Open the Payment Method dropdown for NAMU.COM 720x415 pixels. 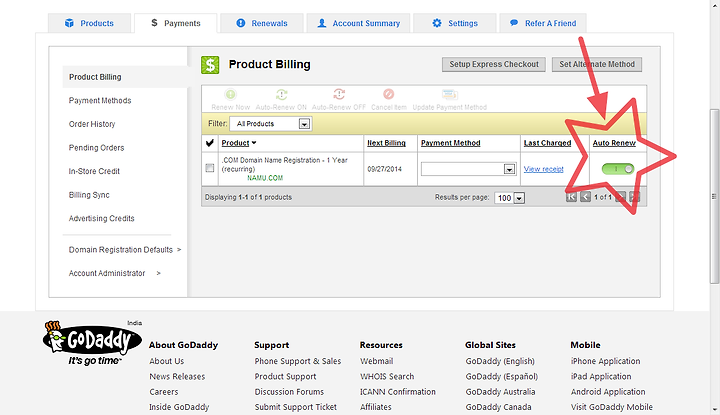coord(468,169)
